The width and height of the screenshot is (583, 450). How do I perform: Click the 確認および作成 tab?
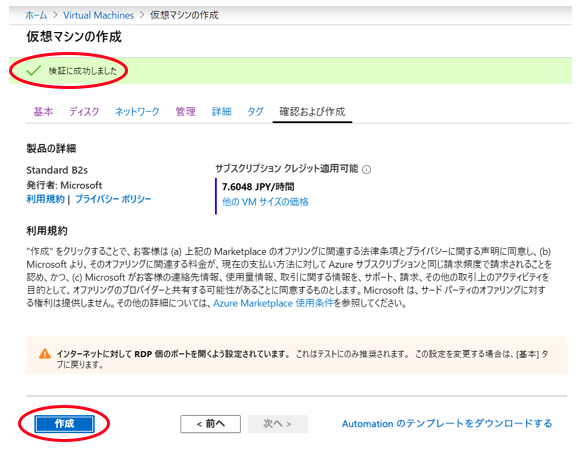tap(312, 111)
